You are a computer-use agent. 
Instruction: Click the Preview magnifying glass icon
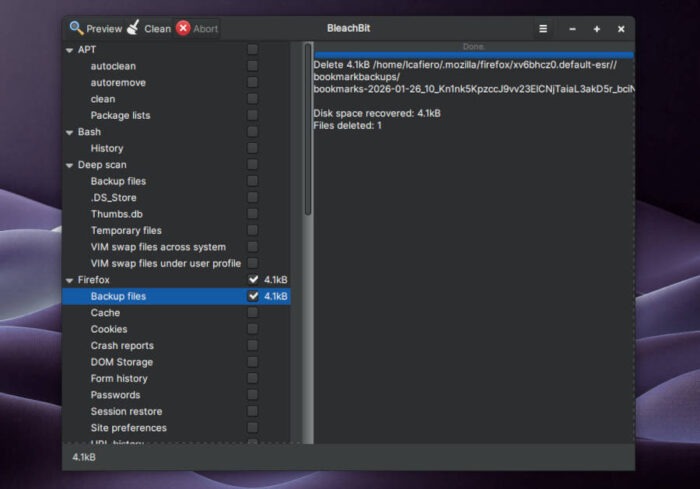pyautogui.click(x=76, y=28)
